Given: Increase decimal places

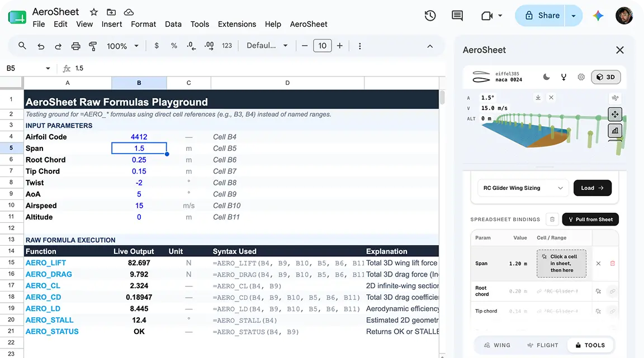Looking at the screenshot, I should (209, 46).
